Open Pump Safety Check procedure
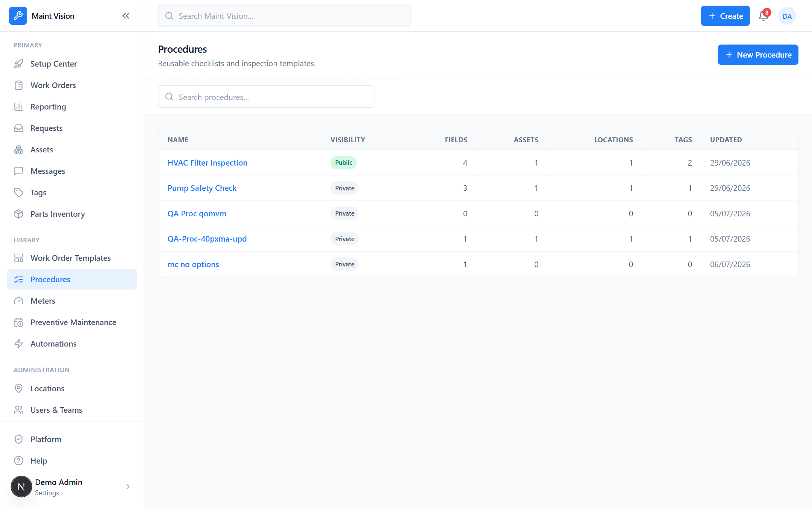Screen dimensions: 812x508 pyautogui.click(x=202, y=188)
